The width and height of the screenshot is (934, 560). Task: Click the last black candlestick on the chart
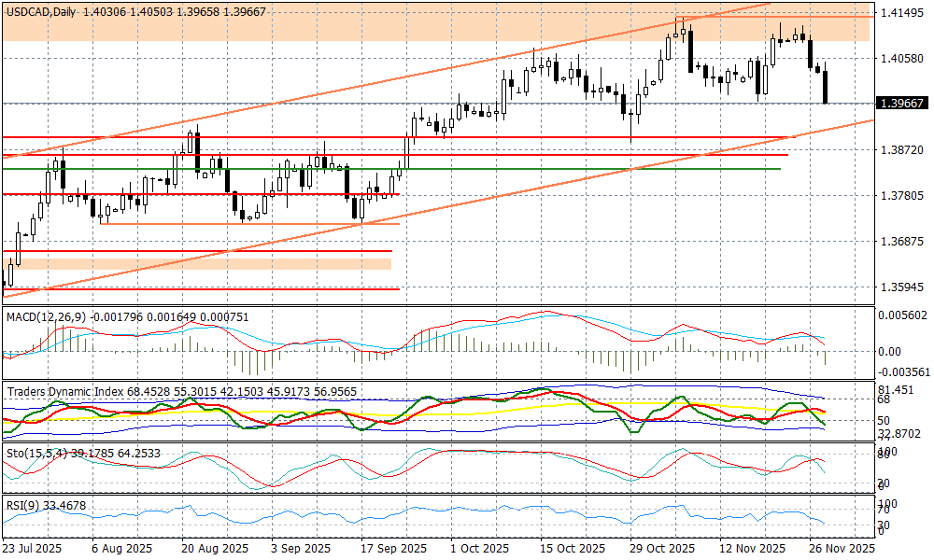coord(826,88)
